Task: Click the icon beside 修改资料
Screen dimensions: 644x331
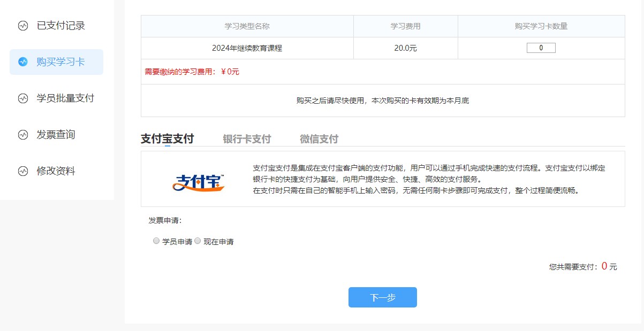Action: [x=22, y=171]
